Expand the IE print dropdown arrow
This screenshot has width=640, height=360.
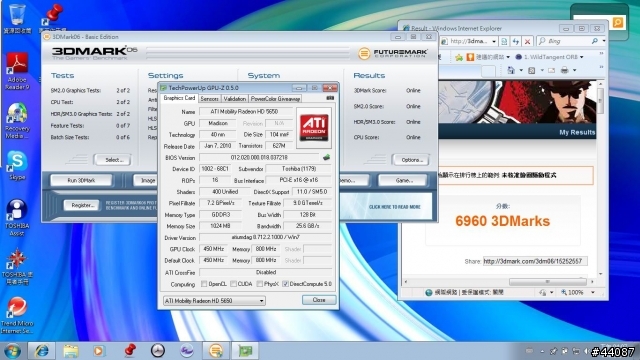click(574, 70)
